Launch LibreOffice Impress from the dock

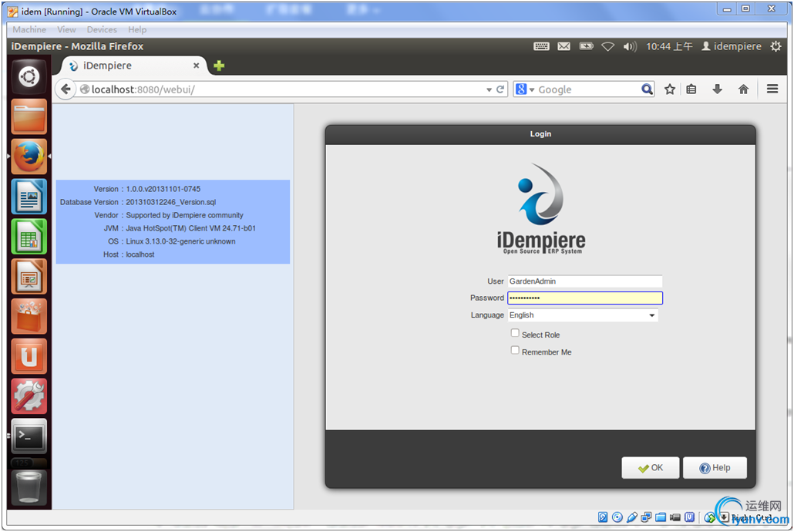29,277
